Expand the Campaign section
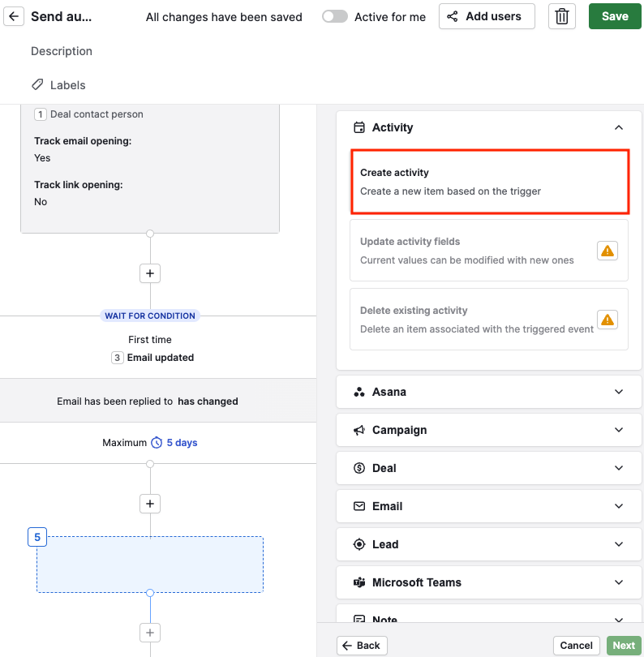This screenshot has width=644, height=657. click(489, 430)
